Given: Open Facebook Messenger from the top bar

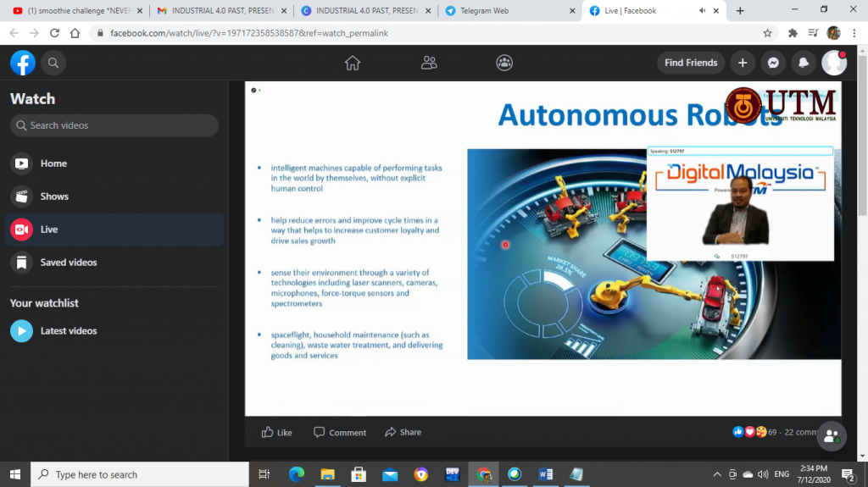Looking at the screenshot, I should (x=773, y=63).
